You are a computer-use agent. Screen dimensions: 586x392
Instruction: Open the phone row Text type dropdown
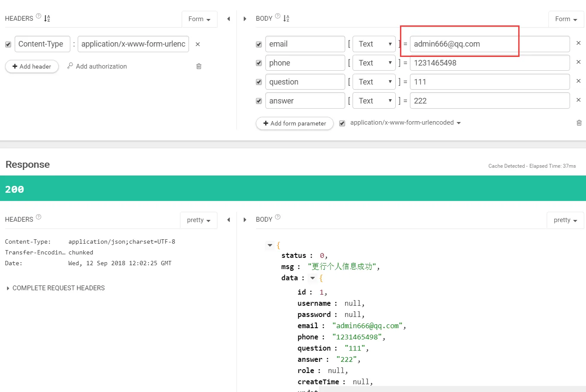(x=374, y=63)
